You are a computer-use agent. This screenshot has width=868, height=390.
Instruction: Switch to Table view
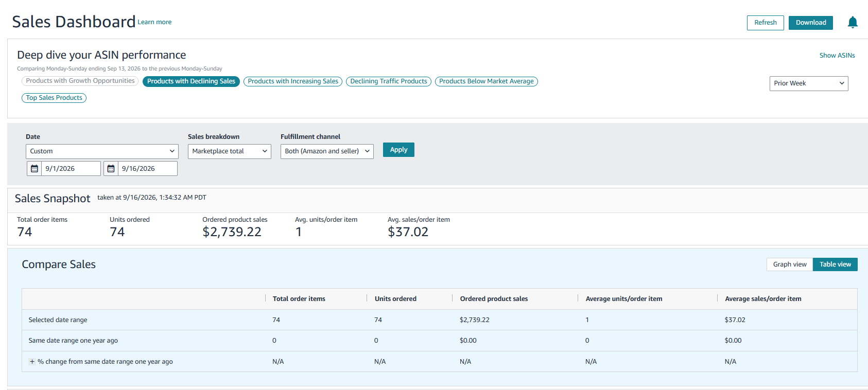(x=835, y=264)
